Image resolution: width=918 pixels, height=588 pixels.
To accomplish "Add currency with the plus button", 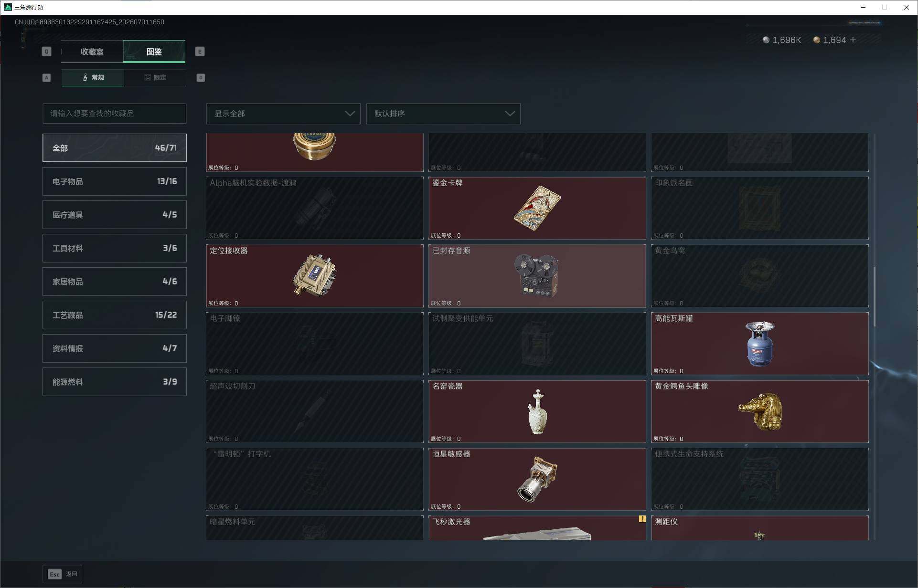I will click(853, 40).
